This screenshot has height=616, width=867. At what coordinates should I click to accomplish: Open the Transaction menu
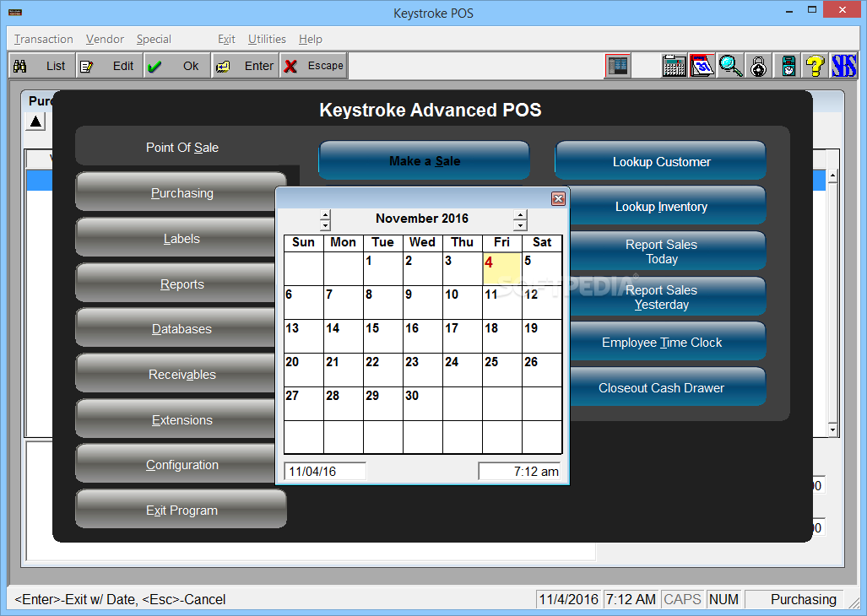pyautogui.click(x=44, y=39)
